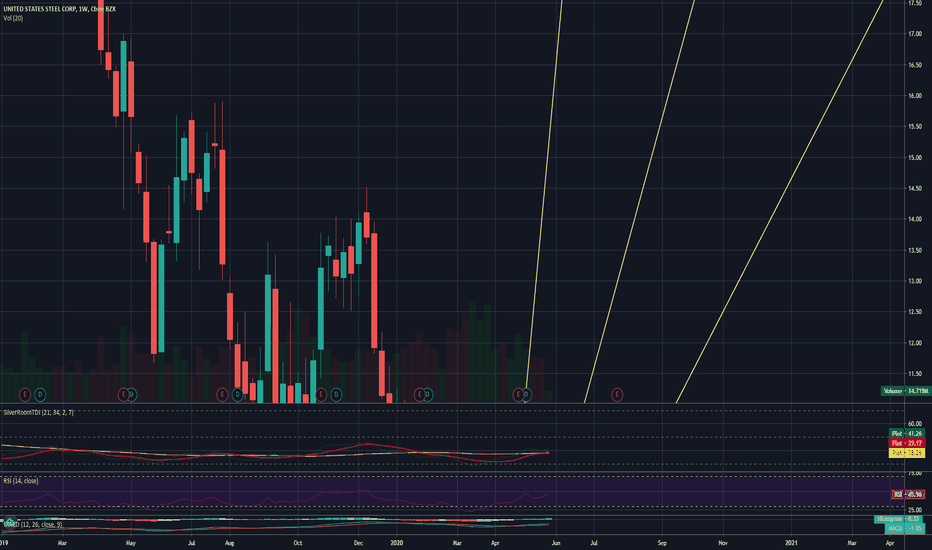Image resolution: width=932 pixels, height=550 pixels.
Task: Select the shallowest yellow trend line reaching 2021
Action: pyautogui.click(x=780, y=202)
